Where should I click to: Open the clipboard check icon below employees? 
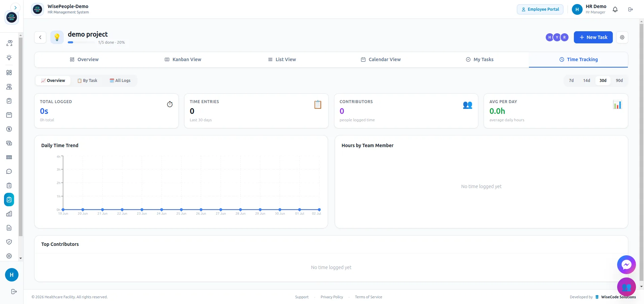pyautogui.click(x=9, y=101)
